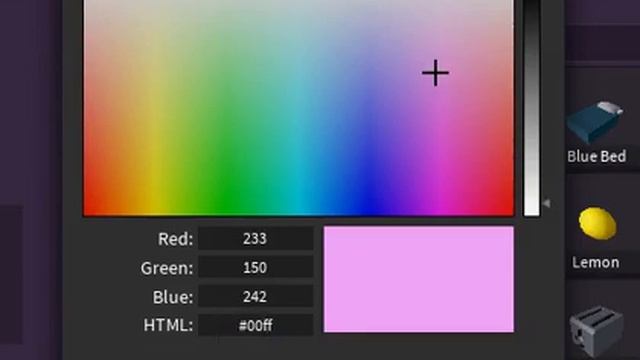Click the HTML hex code field
Screen dimensions: 640x360
[x=256, y=325]
